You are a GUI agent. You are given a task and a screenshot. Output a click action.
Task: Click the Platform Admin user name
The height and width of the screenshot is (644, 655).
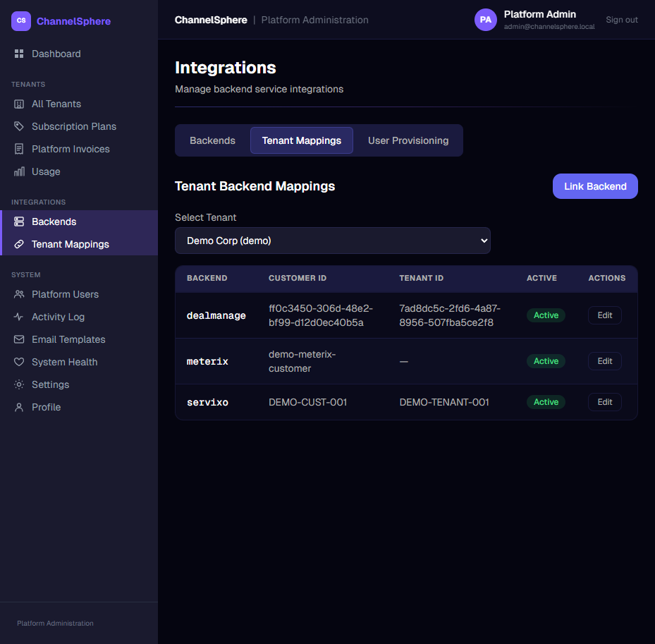[539, 14]
